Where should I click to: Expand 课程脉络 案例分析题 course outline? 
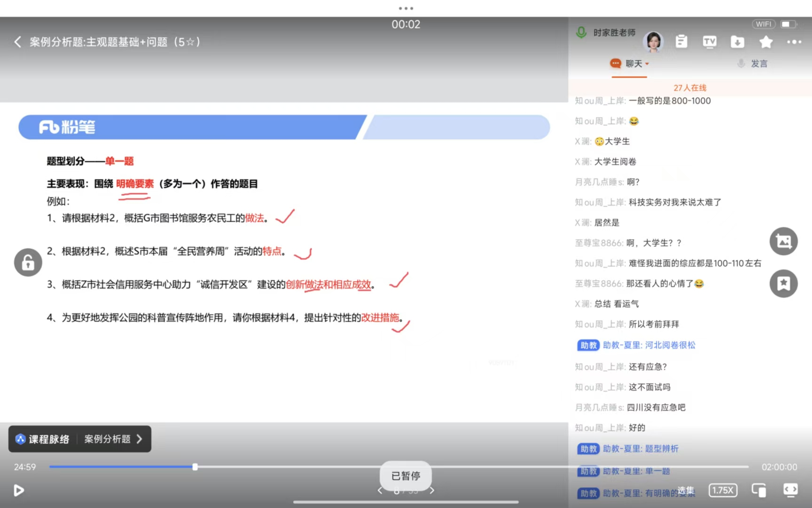(80, 439)
